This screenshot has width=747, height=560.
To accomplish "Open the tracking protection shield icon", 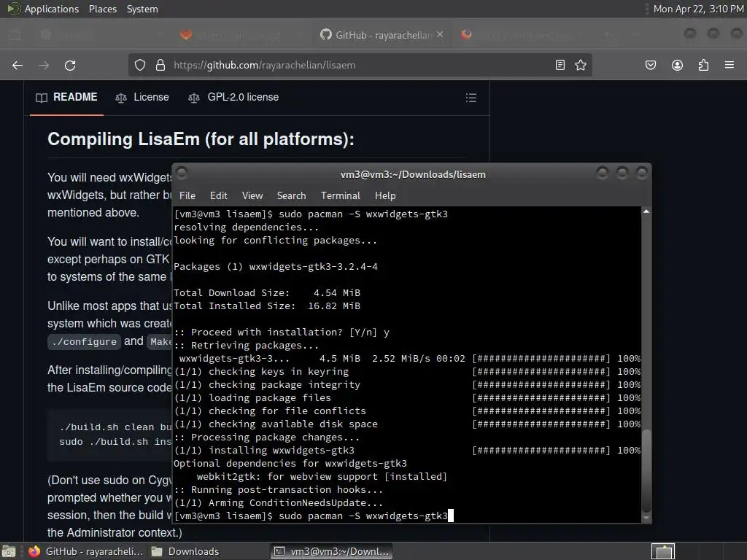I will coord(139,65).
